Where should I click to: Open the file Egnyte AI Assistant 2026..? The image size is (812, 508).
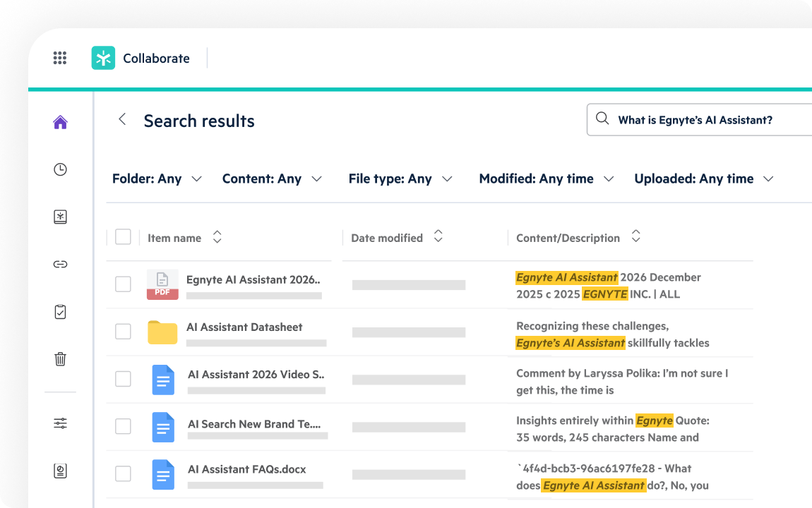tap(253, 280)
